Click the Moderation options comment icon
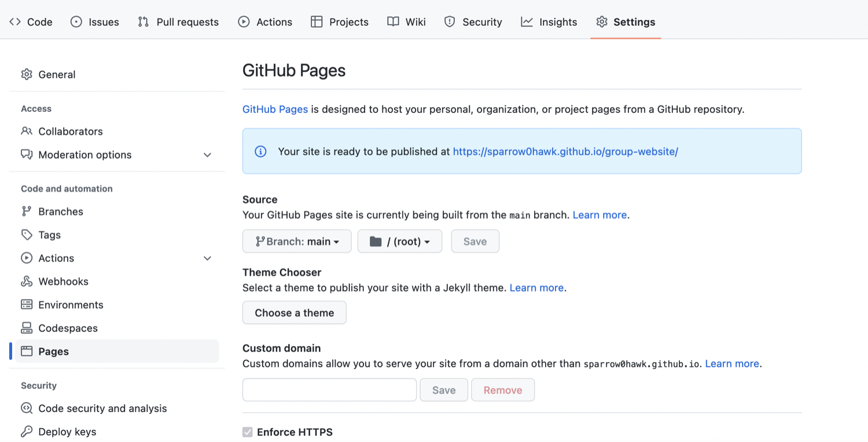Viewport: 868px width, 442px height. (27, 155)
